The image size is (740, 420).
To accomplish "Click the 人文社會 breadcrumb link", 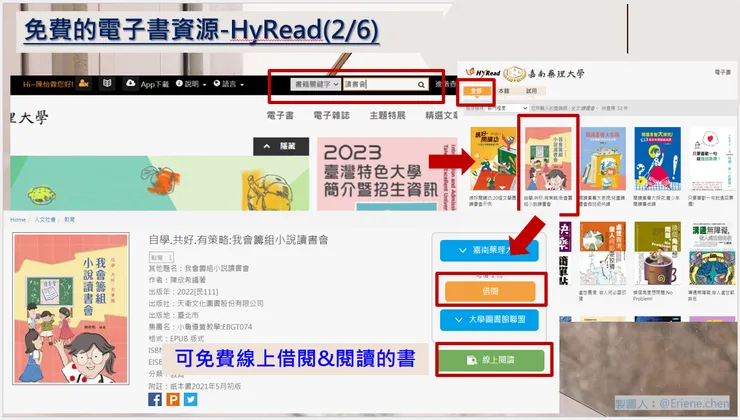I will tap(45, 219).
